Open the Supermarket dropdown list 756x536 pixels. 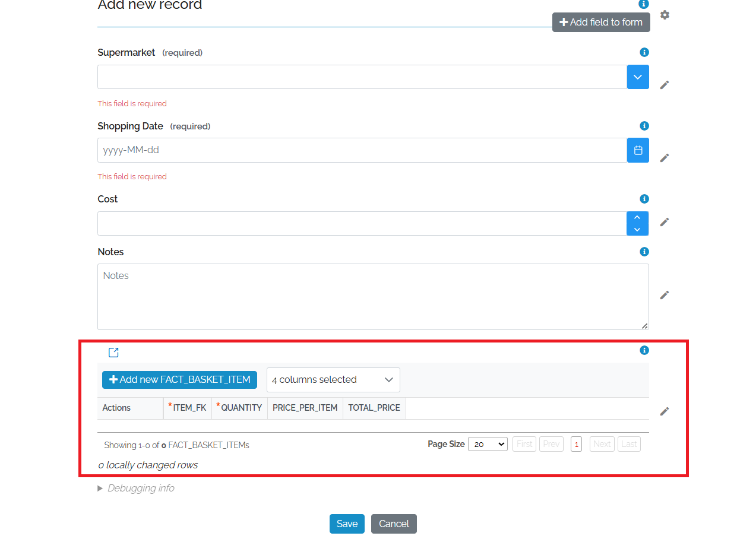(638, 77)
